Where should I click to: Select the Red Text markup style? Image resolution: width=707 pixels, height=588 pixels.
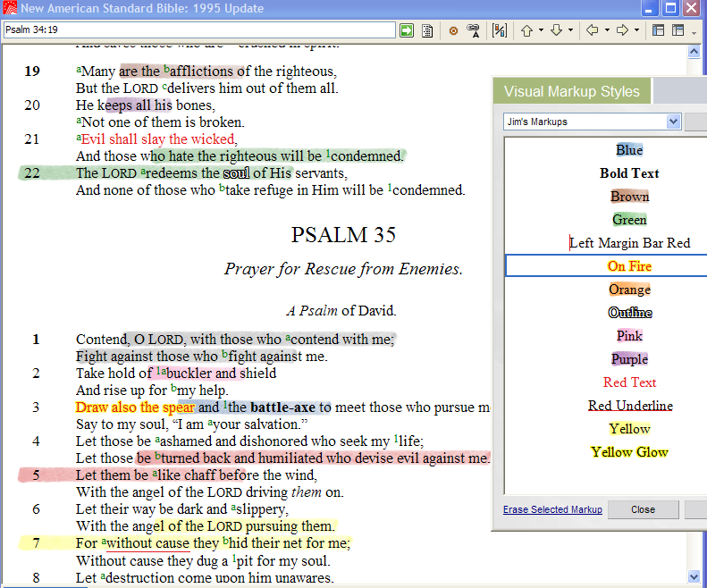click(629, 382)
